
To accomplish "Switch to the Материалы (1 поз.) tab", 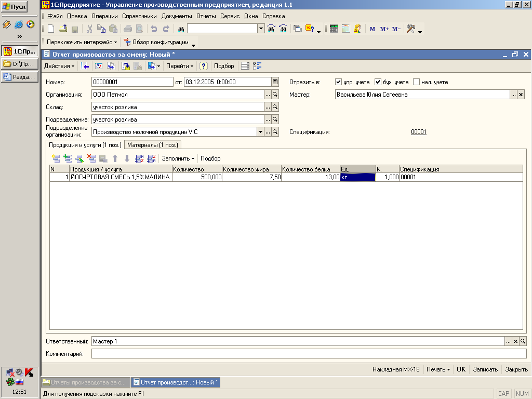I will click(153, 145).
